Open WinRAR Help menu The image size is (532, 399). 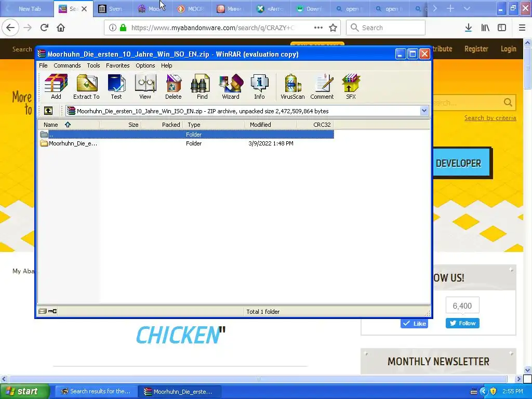[167, 65]
